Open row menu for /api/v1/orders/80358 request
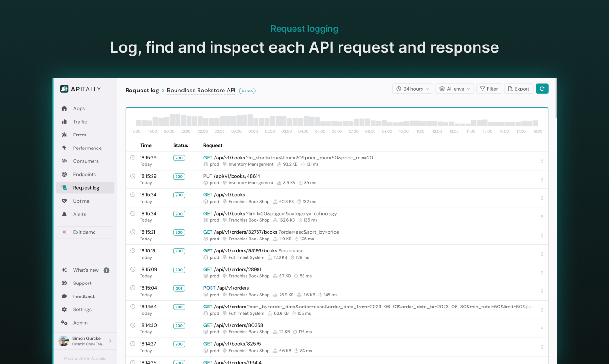 (542, 329)
